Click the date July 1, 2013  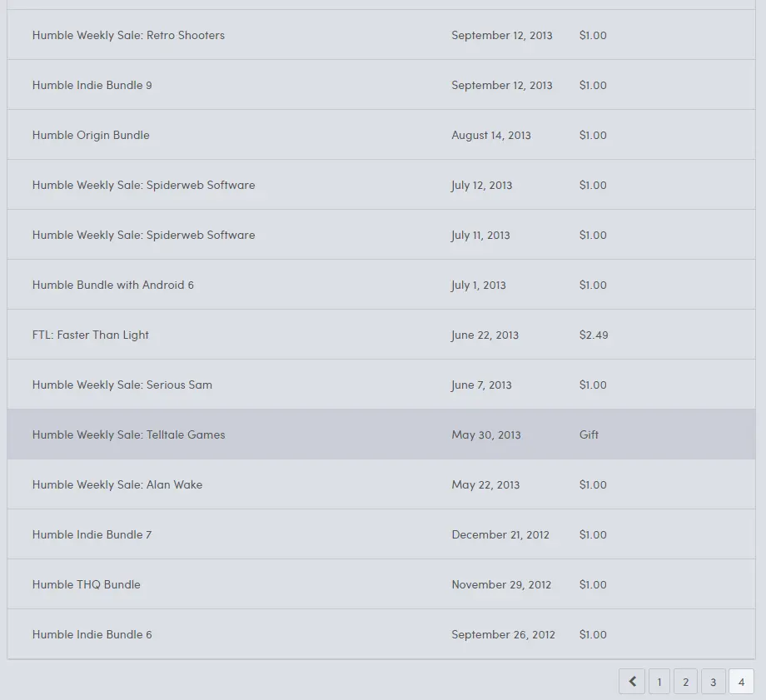[479, 285]
